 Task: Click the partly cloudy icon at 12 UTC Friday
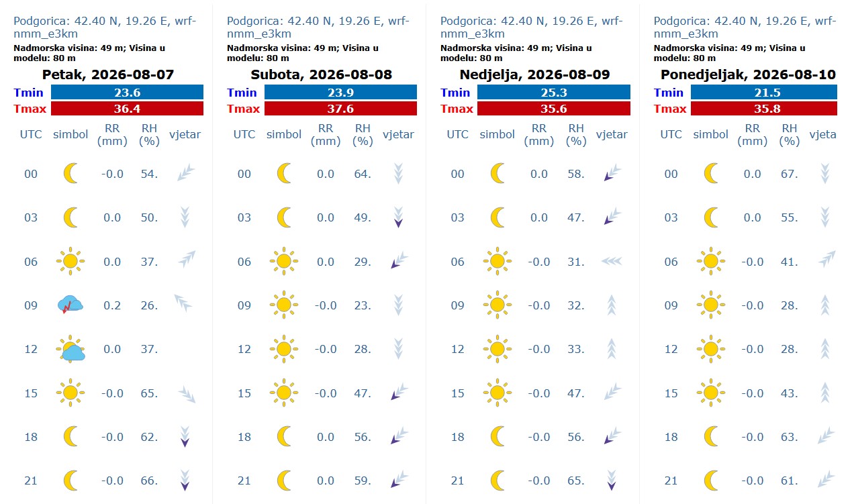(70, 349)
